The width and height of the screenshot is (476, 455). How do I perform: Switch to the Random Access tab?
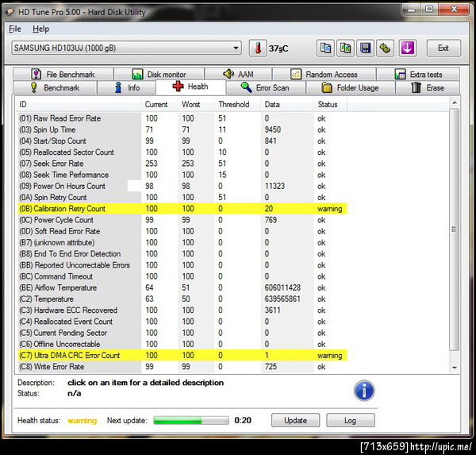tap(324, 74)
